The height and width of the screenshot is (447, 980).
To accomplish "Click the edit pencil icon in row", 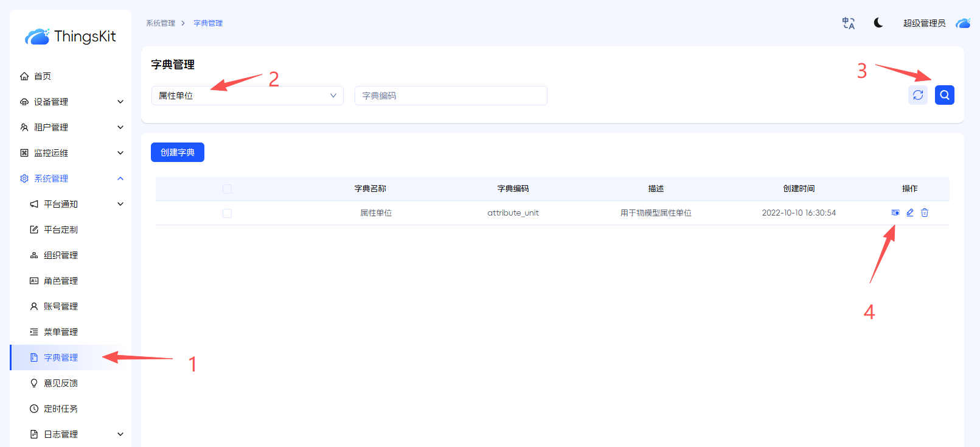I will [910, 213].
